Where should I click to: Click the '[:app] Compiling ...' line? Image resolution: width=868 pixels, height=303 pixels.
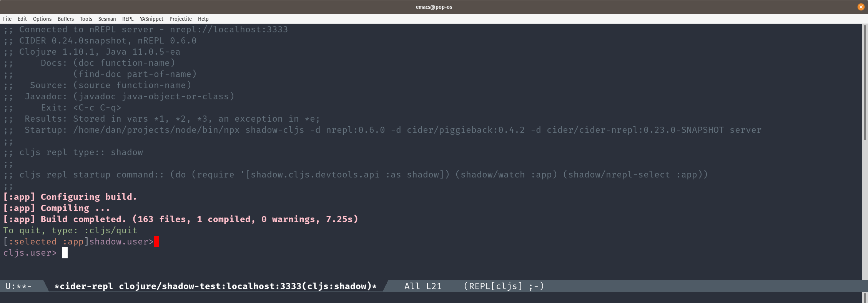click(x=57, y=208)
